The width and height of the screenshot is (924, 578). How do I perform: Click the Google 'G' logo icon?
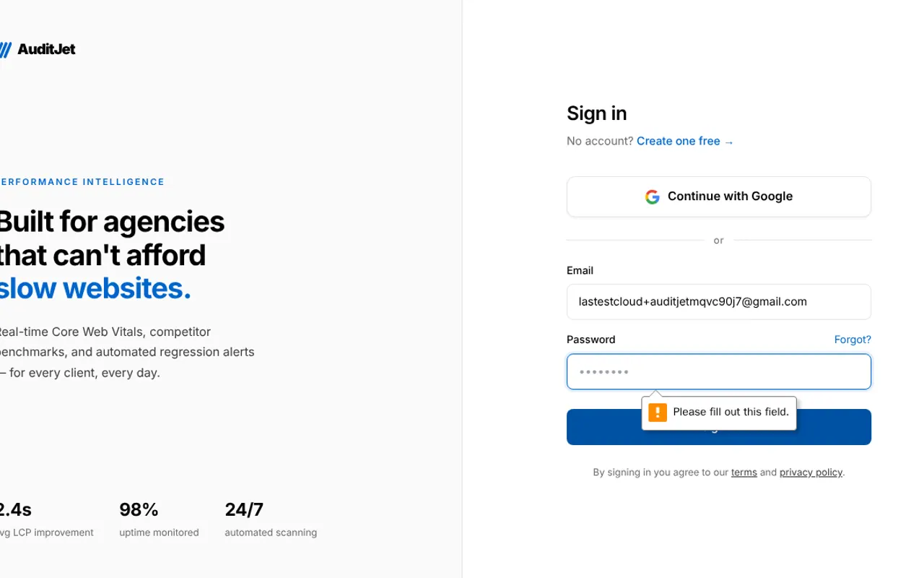pyautogui.click(x=653, y=197)
